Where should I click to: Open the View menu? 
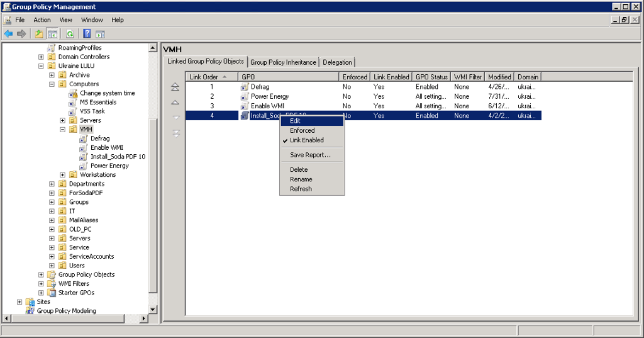[x=65, y=20]
